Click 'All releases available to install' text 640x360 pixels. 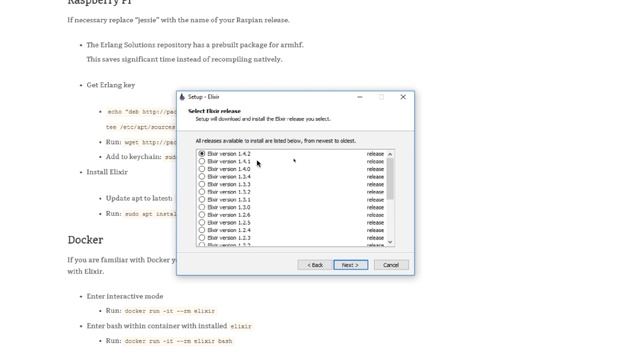tap(276, 141)
